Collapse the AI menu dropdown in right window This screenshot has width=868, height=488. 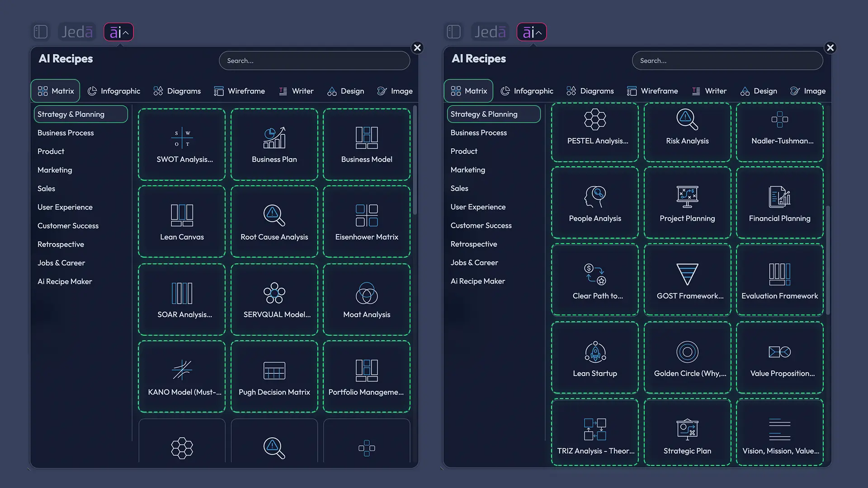click(532, 32)
